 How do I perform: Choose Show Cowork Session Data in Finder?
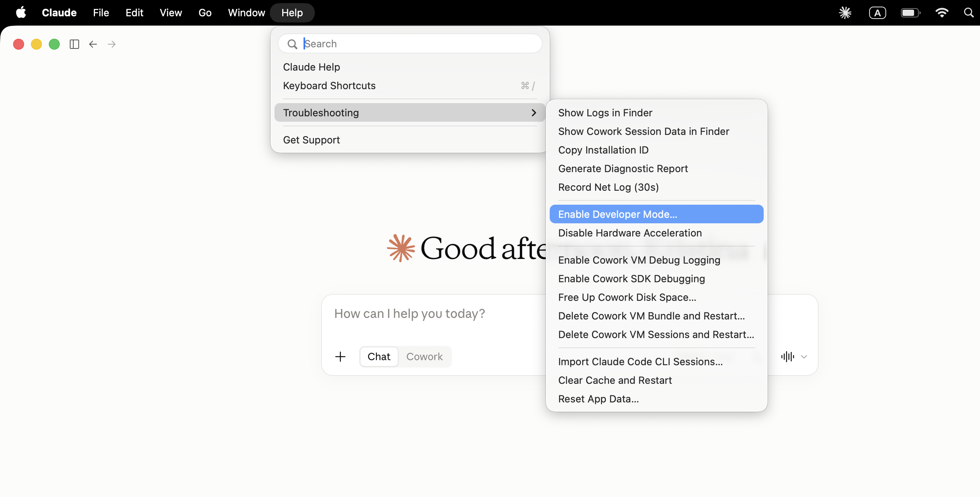click(x=656, y=131)
